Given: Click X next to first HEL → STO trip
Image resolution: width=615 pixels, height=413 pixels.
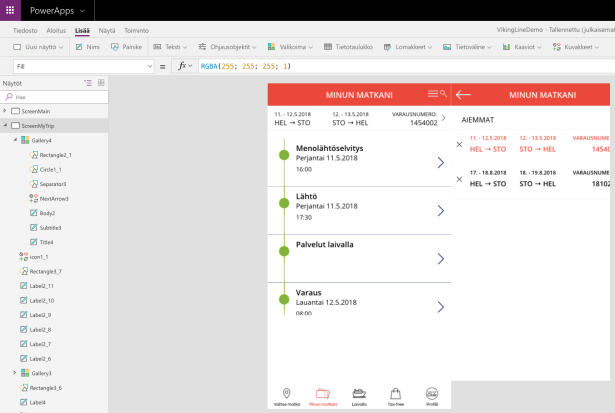Looking at the screenshot, I should 459,144.
